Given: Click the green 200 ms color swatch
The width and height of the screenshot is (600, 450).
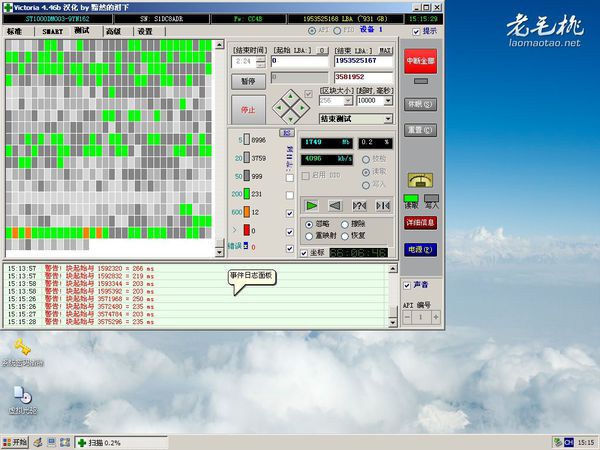Looking at the screenshot, I should (247, 194).
